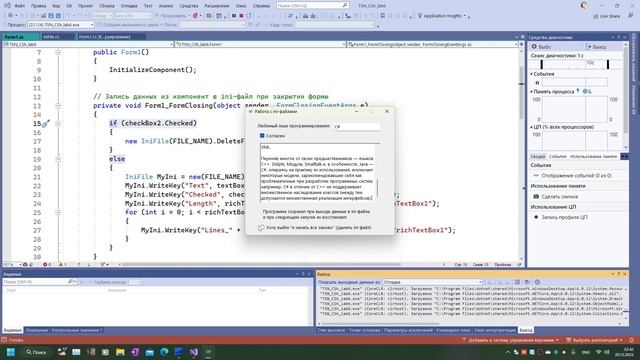The height and width of the screenshot is (360, 640).
Task: Click the favorite language field containing C#
Action: point(356,127)
